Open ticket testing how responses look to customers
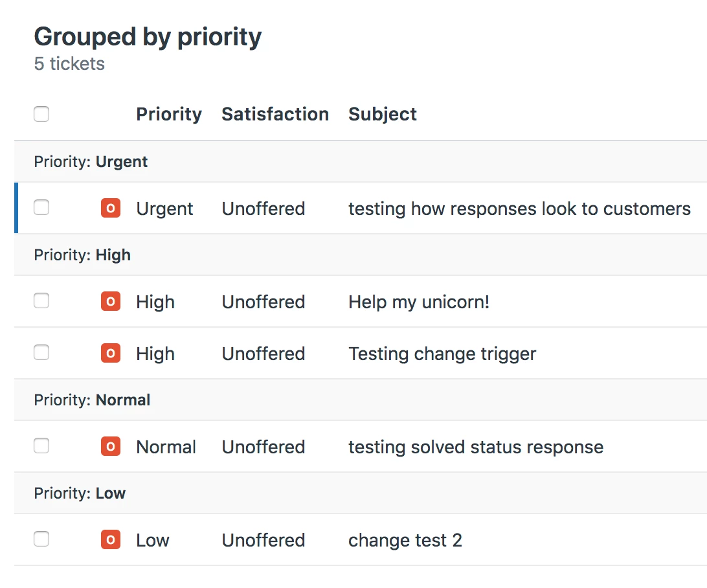The width and height of the screenshot is (707, 588). click(x=519, y=209)
